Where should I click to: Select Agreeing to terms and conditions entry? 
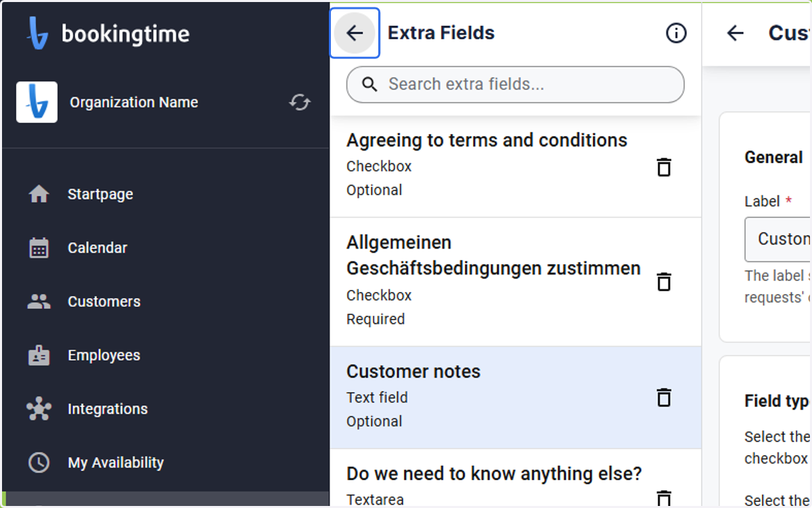[x=515, y=165]
